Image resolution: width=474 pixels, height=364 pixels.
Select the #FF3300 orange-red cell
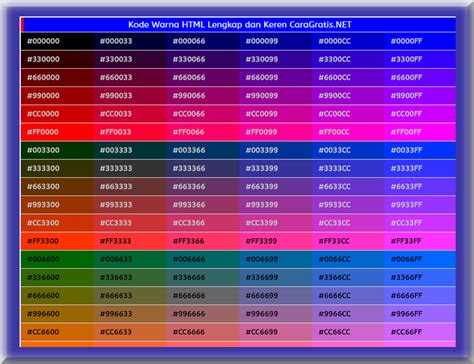click(57, 241)
